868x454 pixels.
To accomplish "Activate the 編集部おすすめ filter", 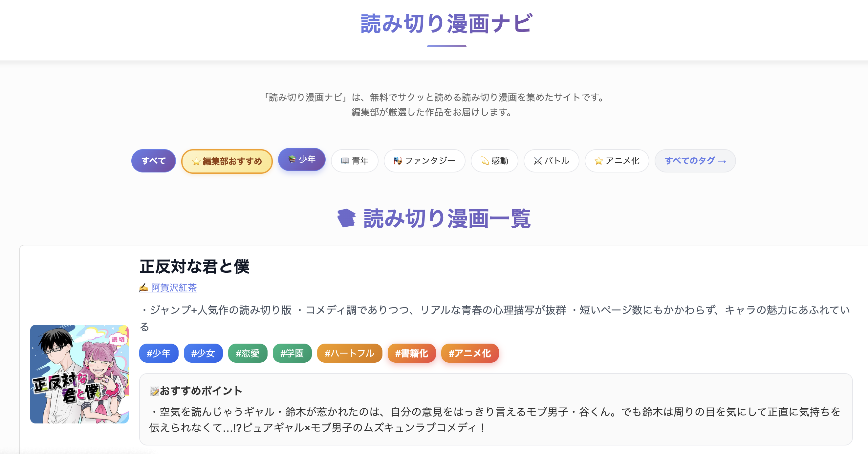I will pos(227,161).
